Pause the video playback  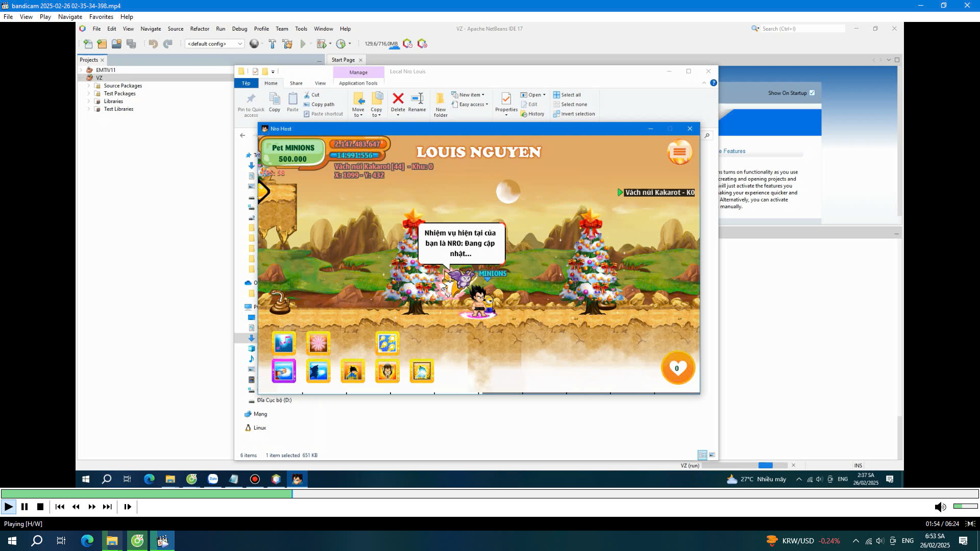coord(24,507)
